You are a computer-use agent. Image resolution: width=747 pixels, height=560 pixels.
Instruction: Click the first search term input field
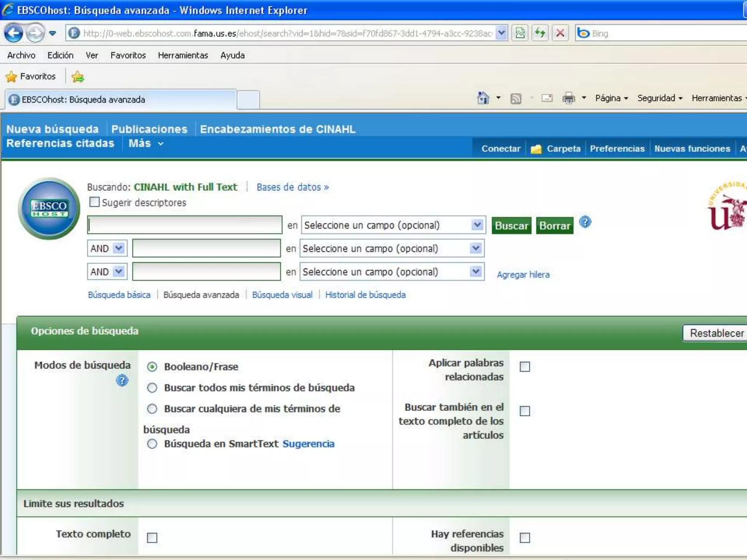pos(185,225)
